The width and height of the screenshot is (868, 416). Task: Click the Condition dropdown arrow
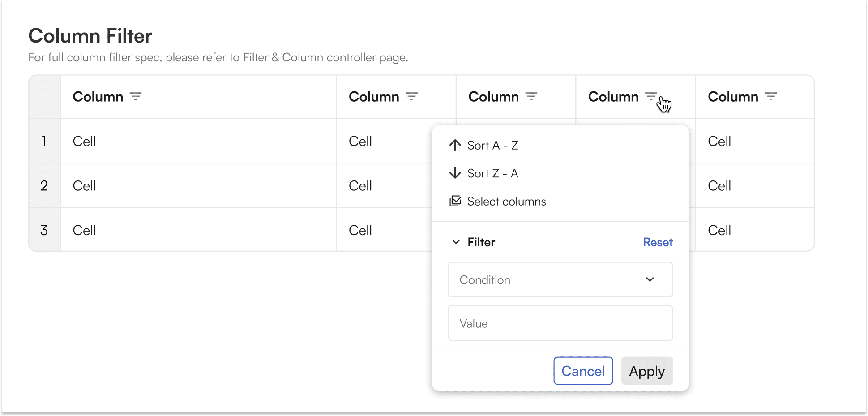(650, 280)
